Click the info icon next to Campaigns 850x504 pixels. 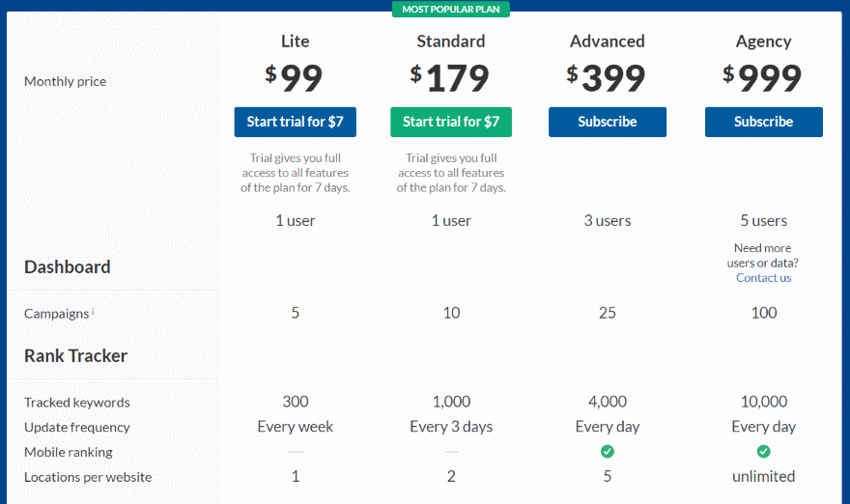click(x=93, y=311)
